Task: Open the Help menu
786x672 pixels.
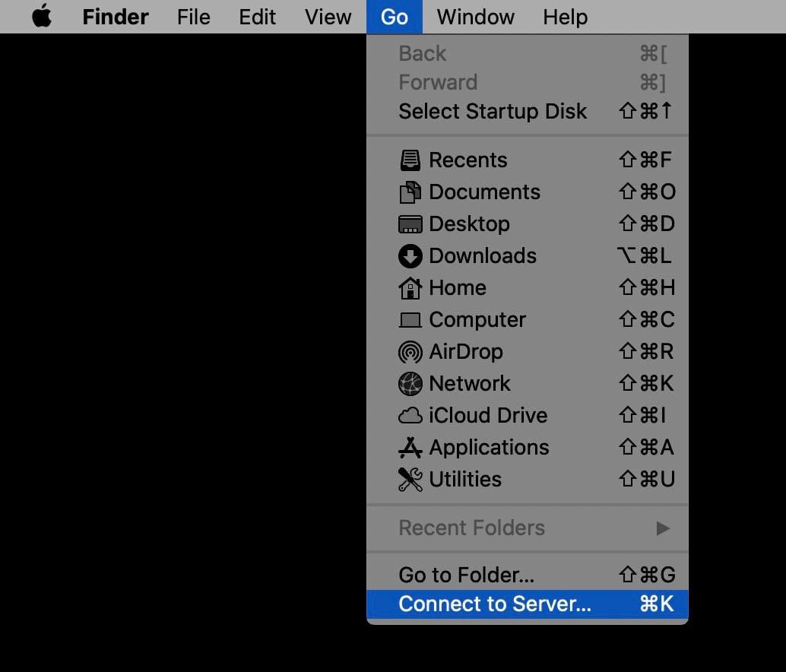Action: pyautogui.click(x=564, y=16)
